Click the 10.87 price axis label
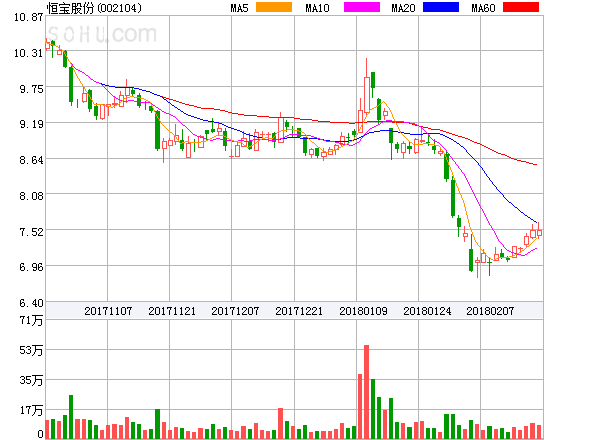Viewport: 600px width, 440px height. click(29, 17)
